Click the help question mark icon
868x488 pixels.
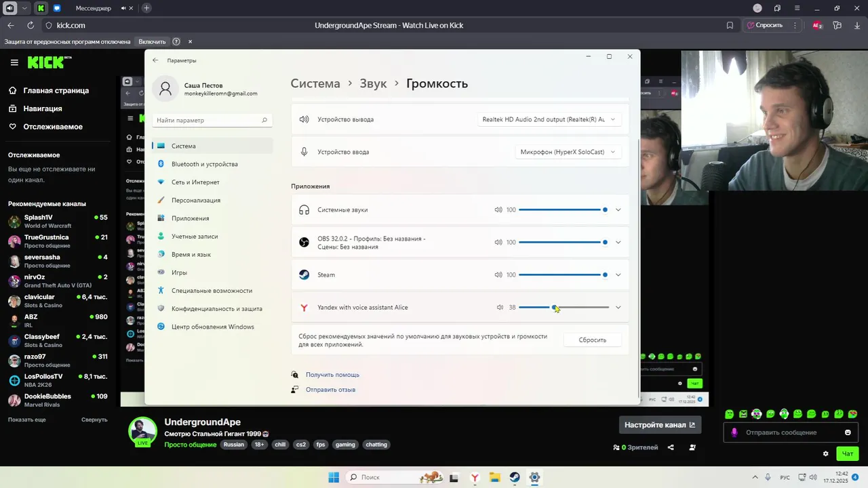(x=176, y=41)
